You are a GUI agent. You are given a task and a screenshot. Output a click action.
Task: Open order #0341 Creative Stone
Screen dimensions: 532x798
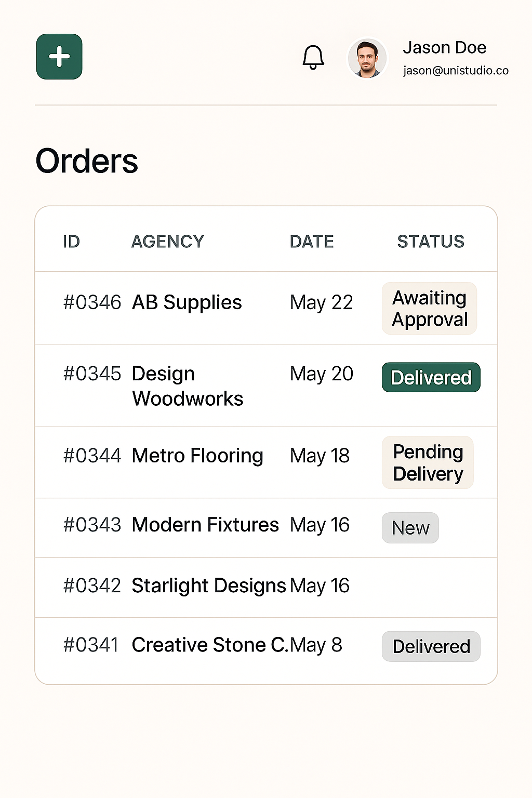[x=266, y=648]
